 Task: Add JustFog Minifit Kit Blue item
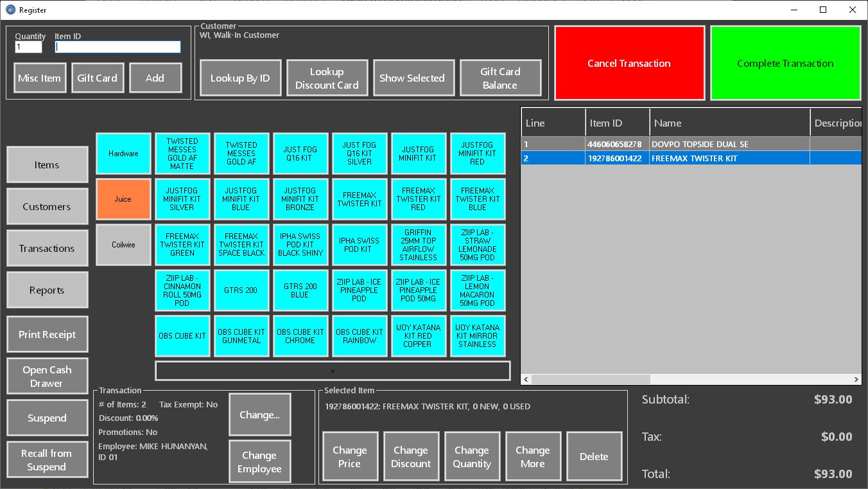pos(241,199)
